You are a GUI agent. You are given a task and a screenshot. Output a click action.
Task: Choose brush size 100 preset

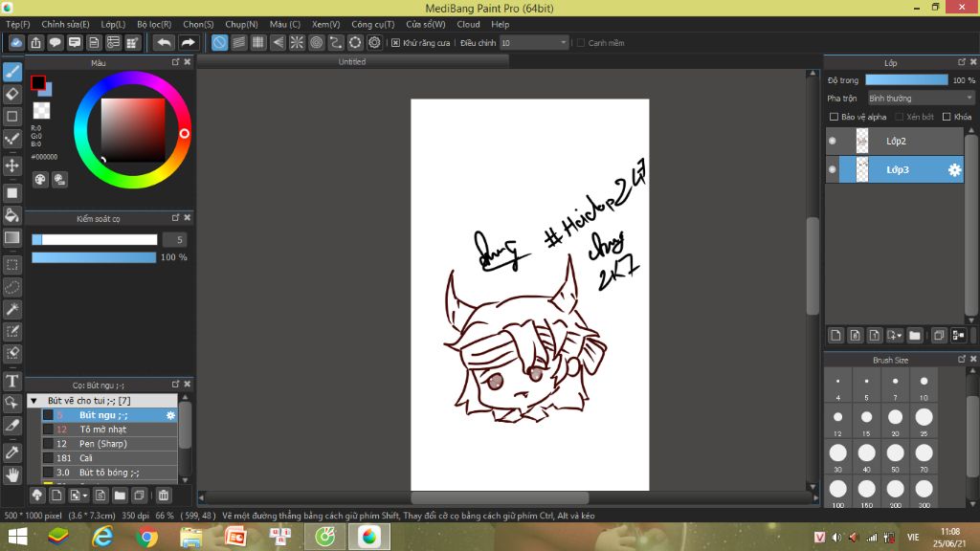coord(837,495)
